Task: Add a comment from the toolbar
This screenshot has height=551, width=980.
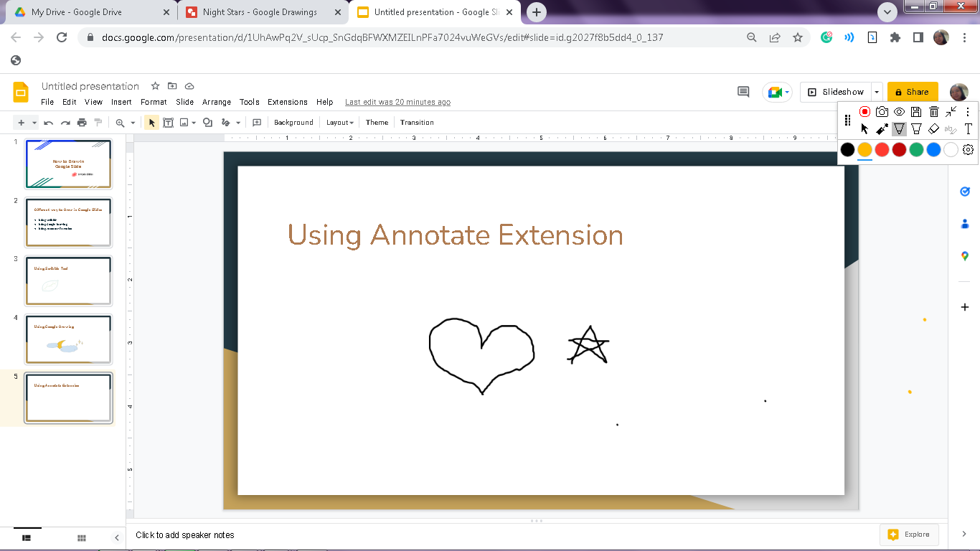Action: click(257, 123)
